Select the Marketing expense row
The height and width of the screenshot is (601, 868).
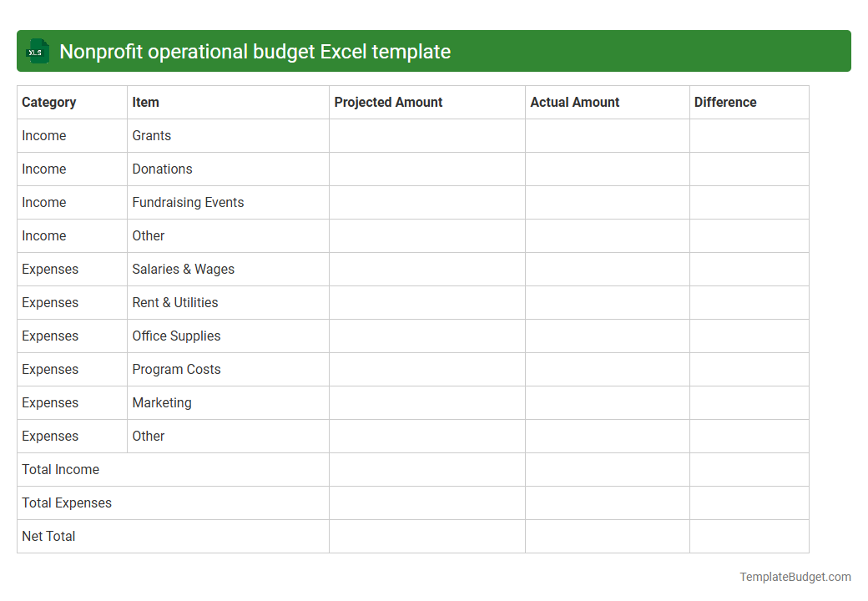point(162,402)
